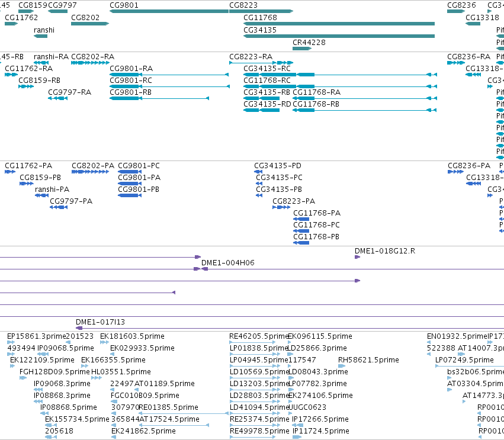Click protein CG34135-PD
504x440 pixels.
(278, 166)
